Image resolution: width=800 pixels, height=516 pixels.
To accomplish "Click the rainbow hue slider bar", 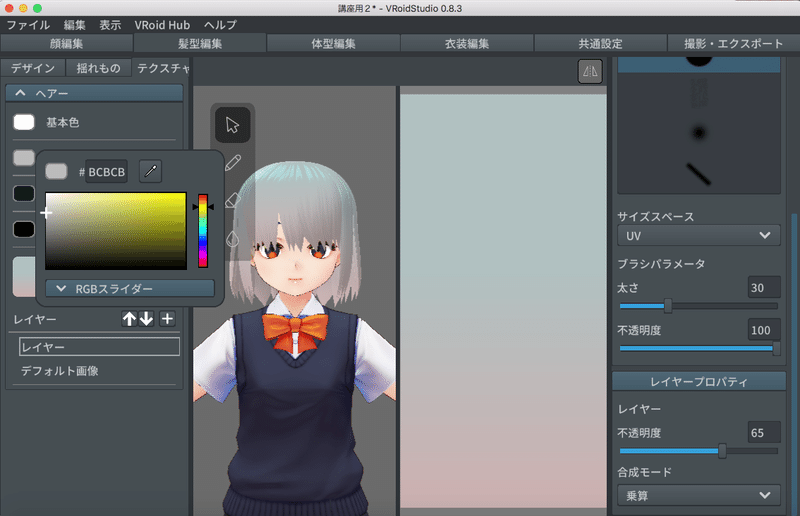I will point(203,231).
